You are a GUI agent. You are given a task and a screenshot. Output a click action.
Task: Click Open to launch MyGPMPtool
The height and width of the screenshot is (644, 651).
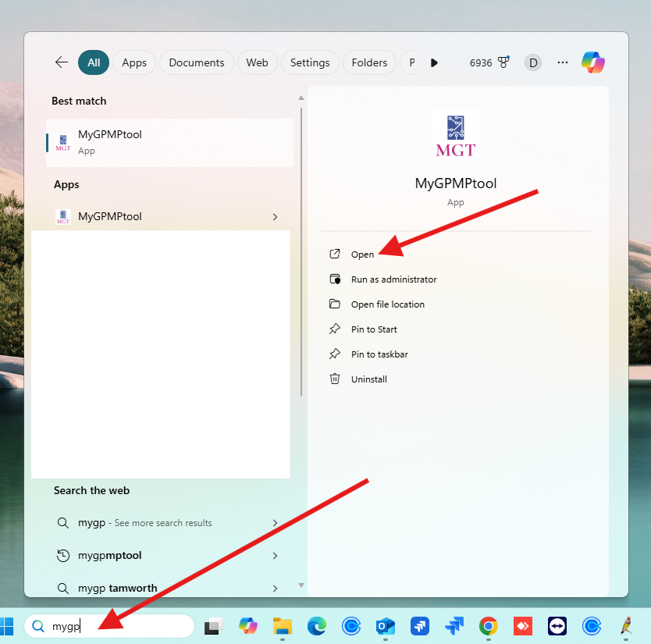point(362,254)
